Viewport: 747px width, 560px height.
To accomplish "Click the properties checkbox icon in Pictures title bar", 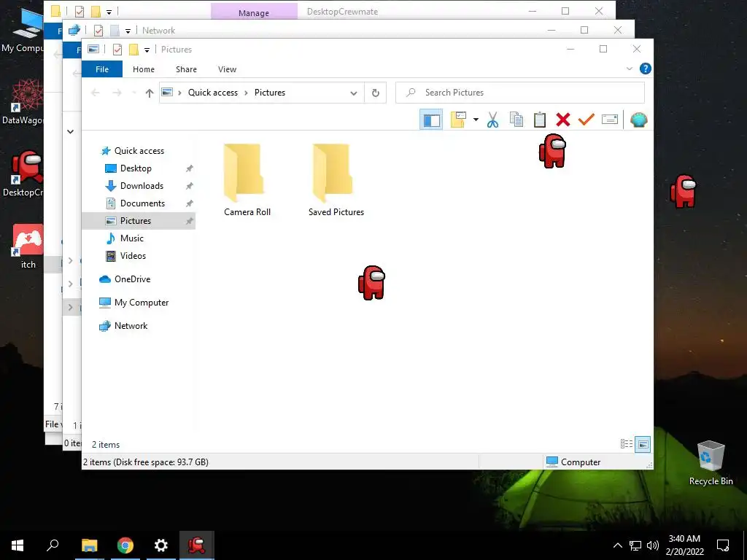I will [117, 50].
